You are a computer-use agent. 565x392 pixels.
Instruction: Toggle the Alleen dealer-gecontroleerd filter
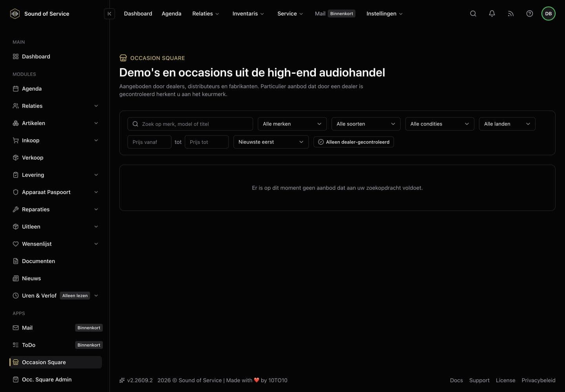pos(354,142)
